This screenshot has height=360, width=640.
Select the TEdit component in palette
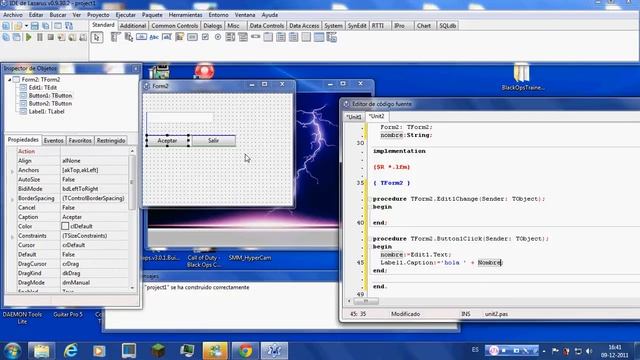167,37
